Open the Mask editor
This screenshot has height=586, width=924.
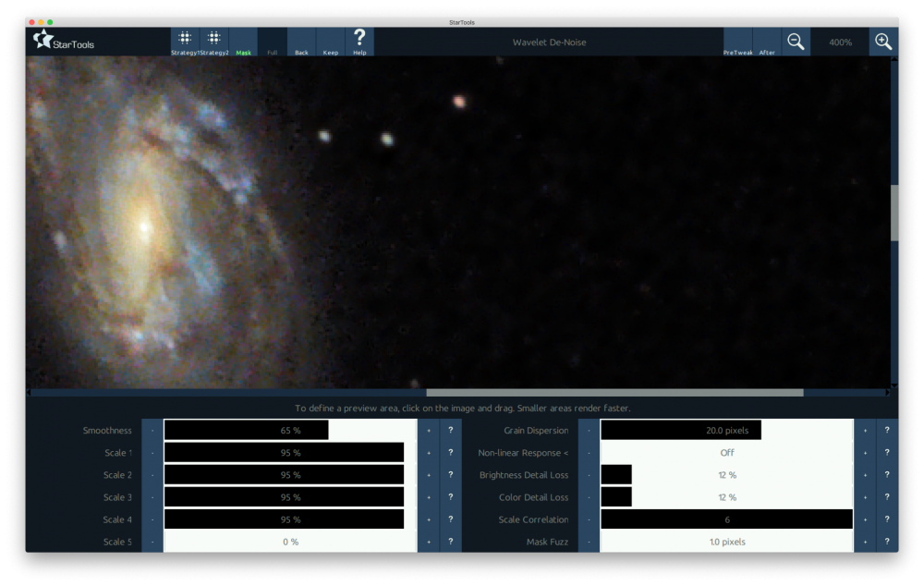coord(243,43)
